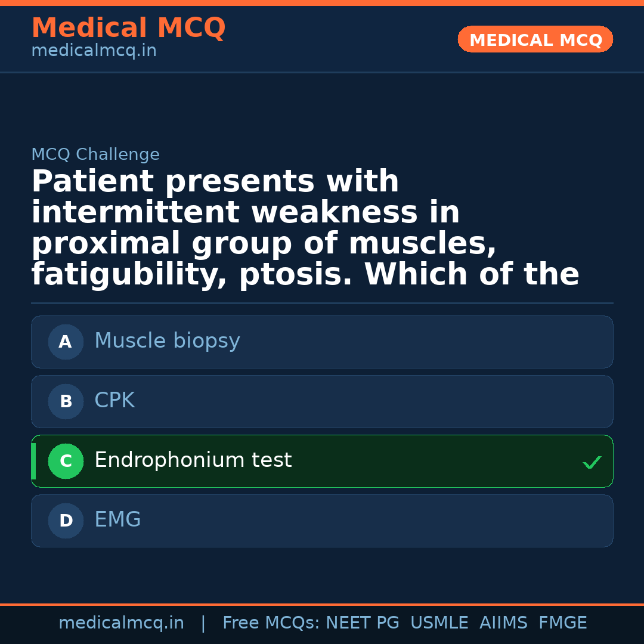The width and height of the screenshot is (644, 644).
Task: Click the A letter circle icon
Action: tap(66, 342)
